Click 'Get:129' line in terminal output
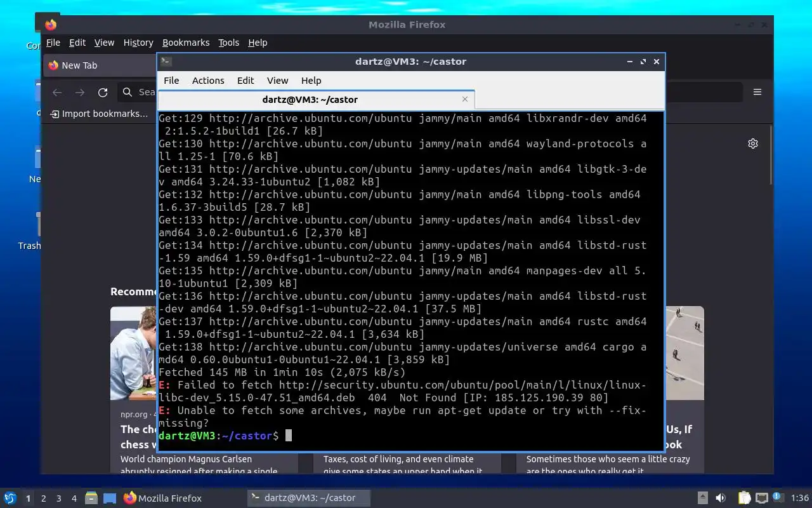The width and height of the screenshot is (812, 508). pos(402,124)
